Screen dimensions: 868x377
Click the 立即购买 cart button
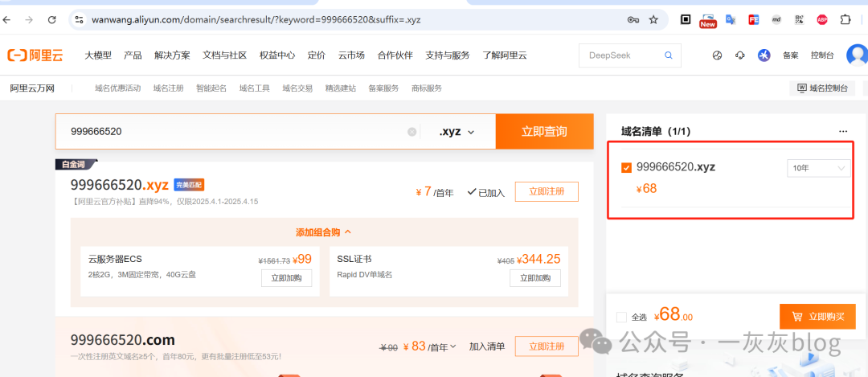coord(817,317)
